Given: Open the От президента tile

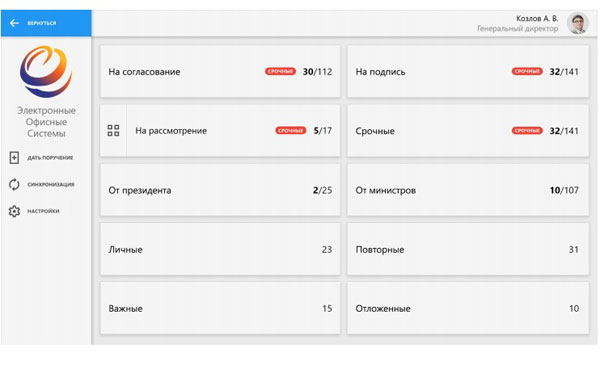Looking at the screenshot, I should [220, 190].
